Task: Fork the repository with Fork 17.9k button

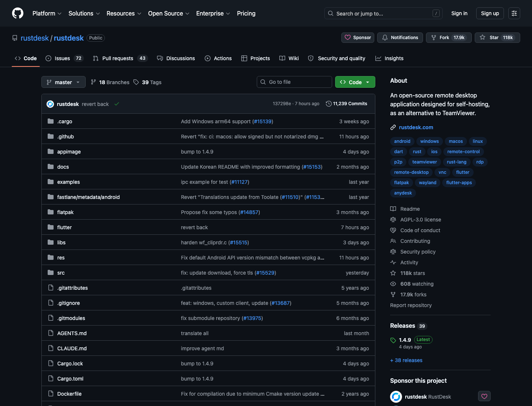Action: (449, 38)
